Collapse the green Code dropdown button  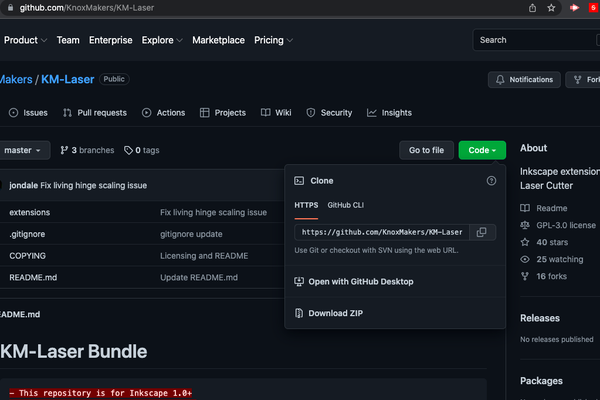(482, 150)
